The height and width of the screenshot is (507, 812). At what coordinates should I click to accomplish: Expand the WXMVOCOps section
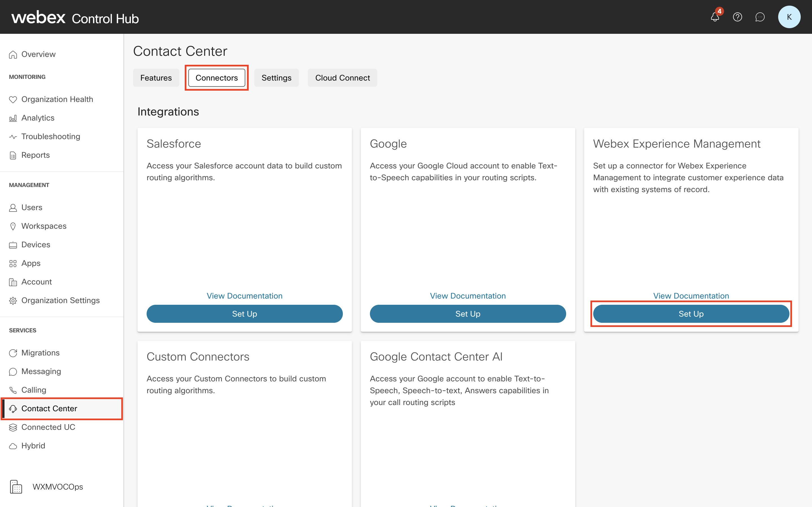(x=57, y=487)
